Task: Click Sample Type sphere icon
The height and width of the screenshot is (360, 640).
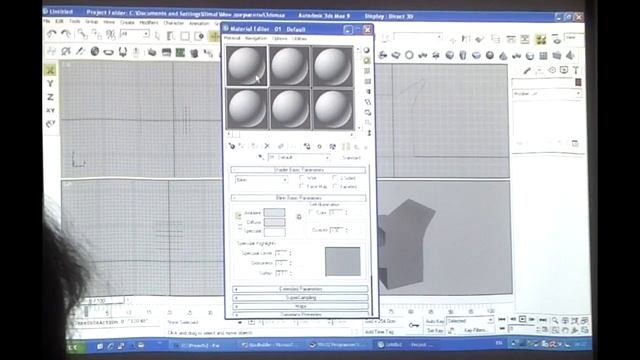Action: click(367, 50)
